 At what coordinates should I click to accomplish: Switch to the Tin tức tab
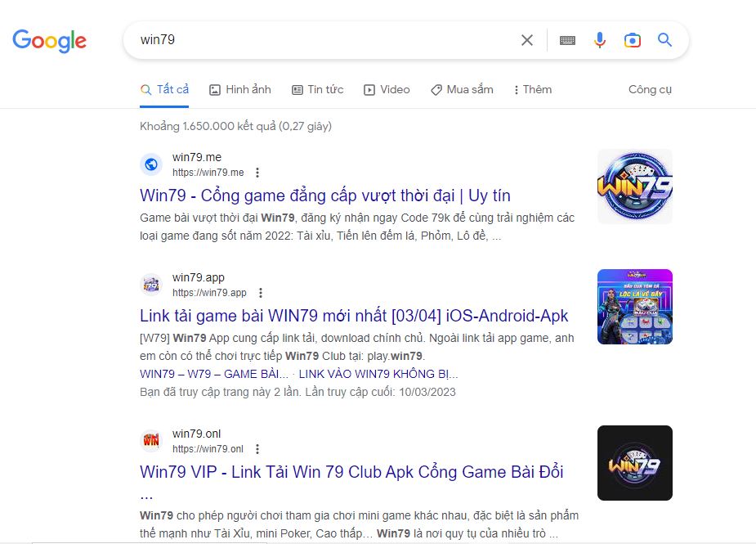tap(318, 89)
